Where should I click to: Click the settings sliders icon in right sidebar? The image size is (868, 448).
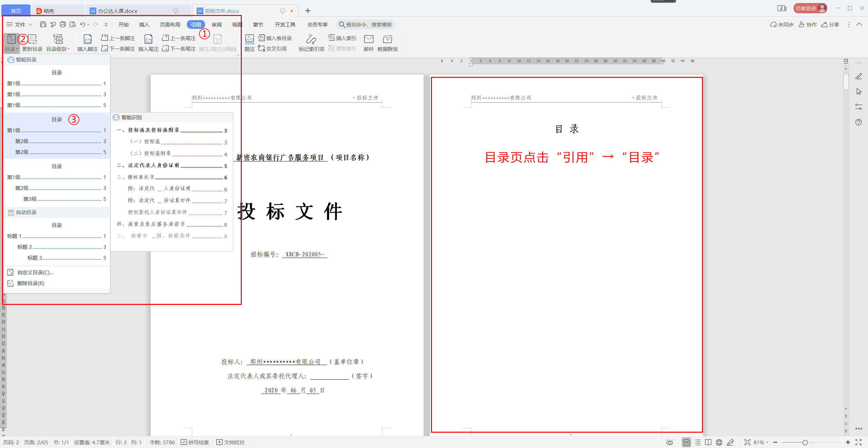pyautogui.click(x=858, y=107)
